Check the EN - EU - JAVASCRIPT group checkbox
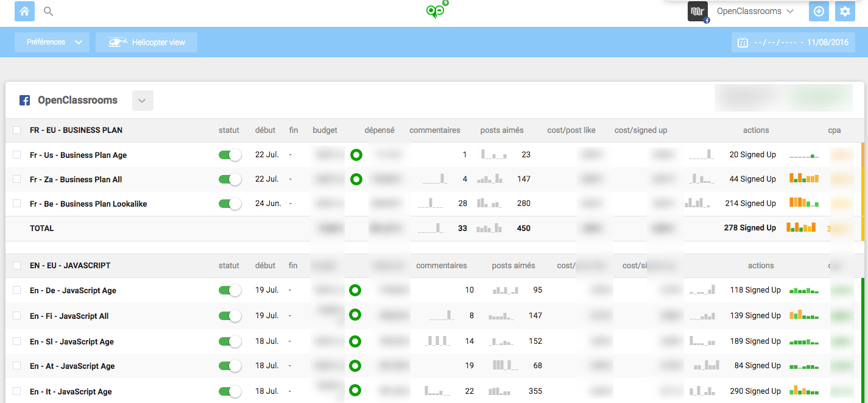The height and width of the screenshot is (403, 868). pyautogui.click(x=17, y=265)
